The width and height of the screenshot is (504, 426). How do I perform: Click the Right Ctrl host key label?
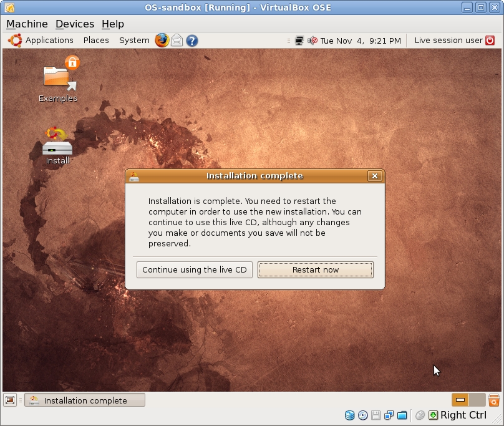point(463,415)
